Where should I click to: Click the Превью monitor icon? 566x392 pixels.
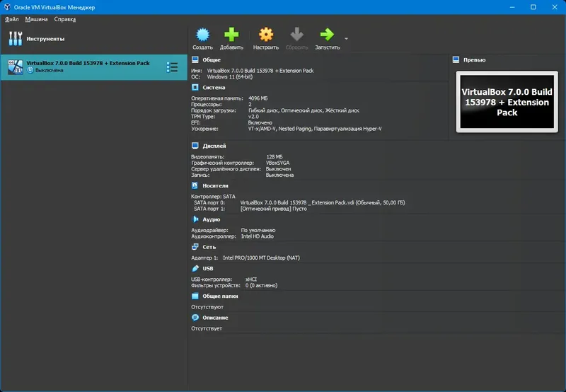[x=456, y=59]
